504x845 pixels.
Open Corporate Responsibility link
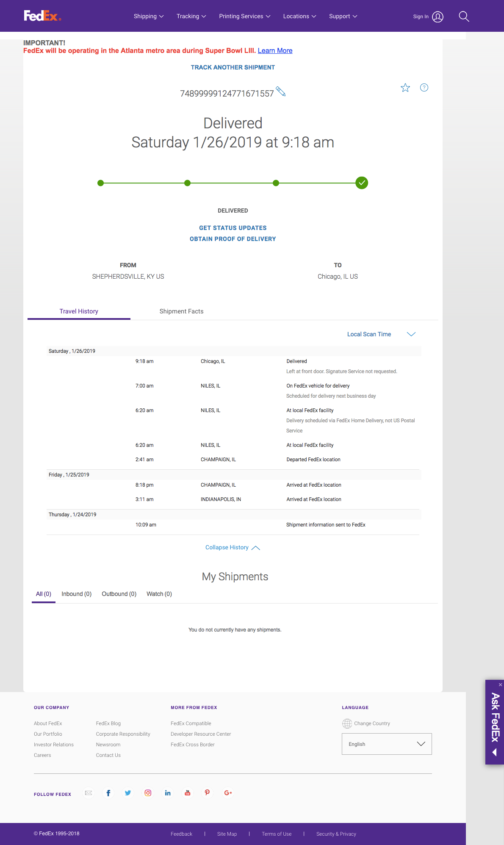123,734
